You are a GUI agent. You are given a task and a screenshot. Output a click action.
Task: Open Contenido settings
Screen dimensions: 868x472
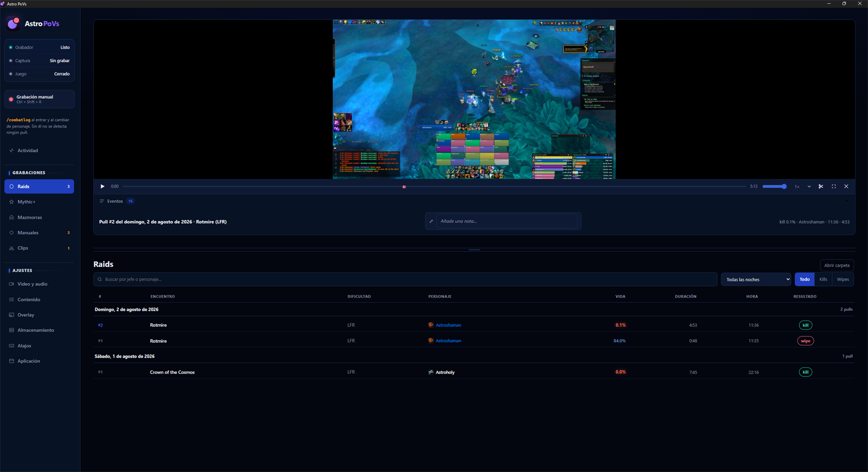coord(40,299)
